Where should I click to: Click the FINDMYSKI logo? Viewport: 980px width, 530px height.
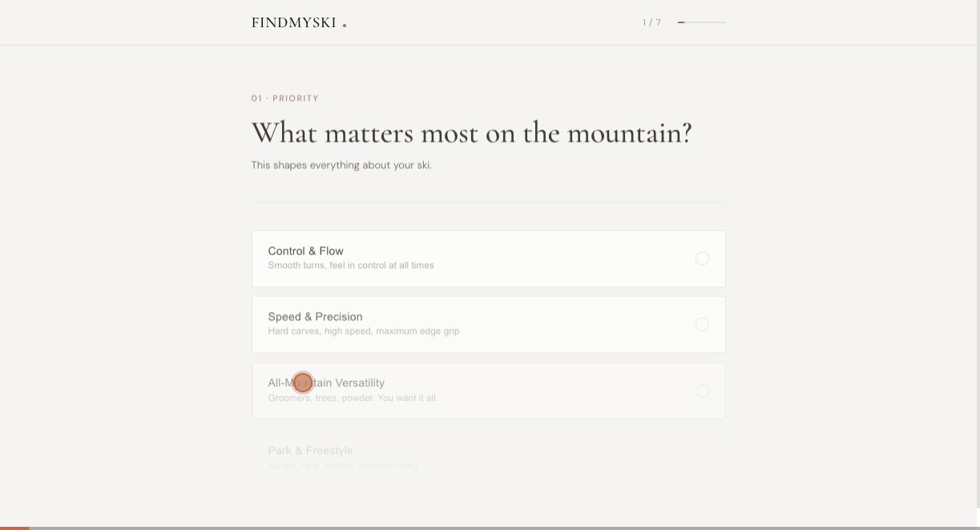pyautogui.click(x=293, y=22)
